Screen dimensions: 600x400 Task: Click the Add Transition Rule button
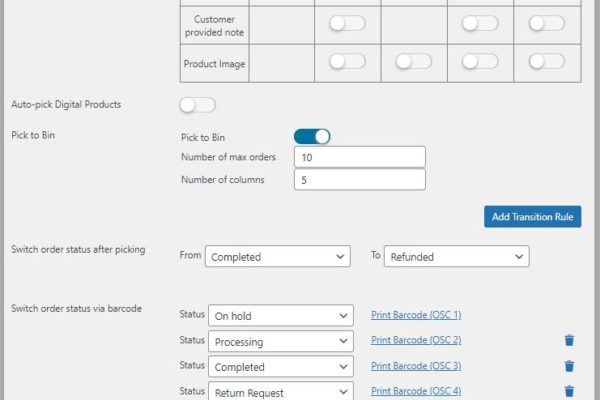532,217
